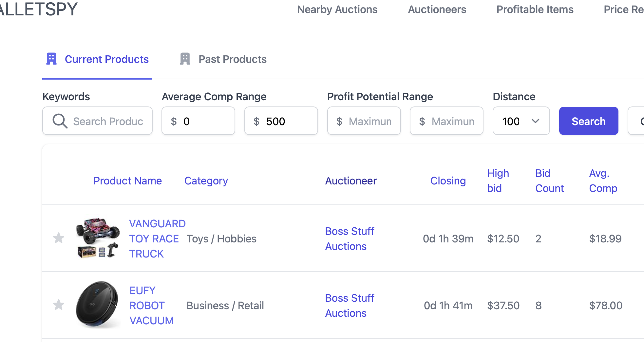This screenshot has height=342, width=644.
Task: Focus the Search Products keyword field
Action: pos(108,122)
